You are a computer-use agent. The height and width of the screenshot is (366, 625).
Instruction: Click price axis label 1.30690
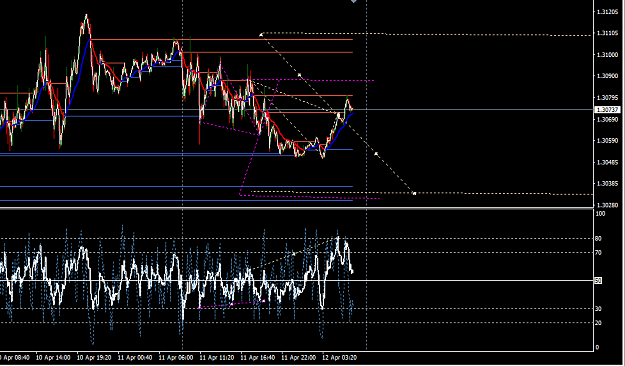tap(607, 120)
